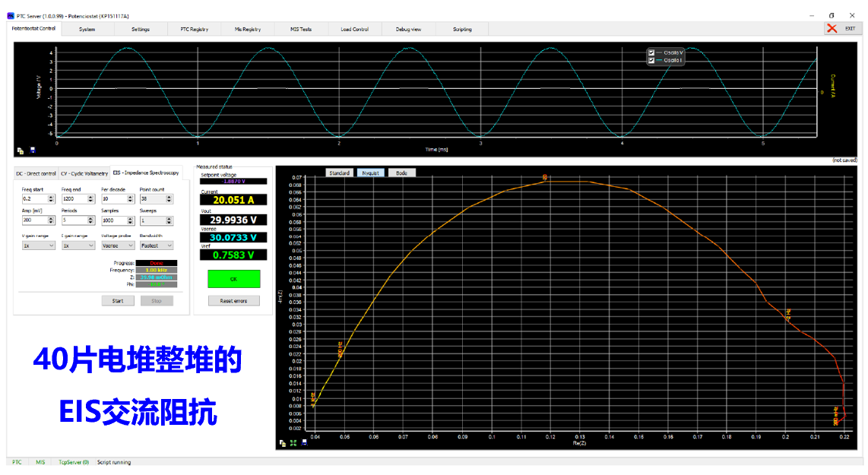Copy the Nyquist plot to clipboard

tap(282, 443)
